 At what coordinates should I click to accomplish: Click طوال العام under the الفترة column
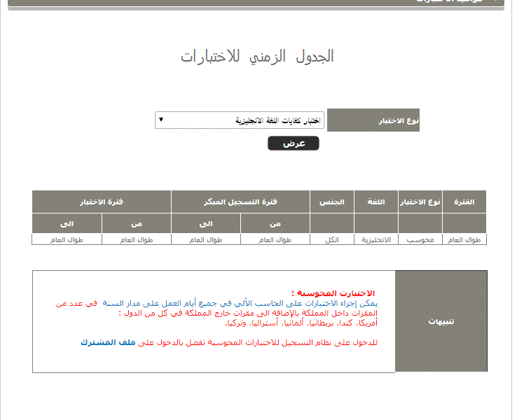(464, 240)
